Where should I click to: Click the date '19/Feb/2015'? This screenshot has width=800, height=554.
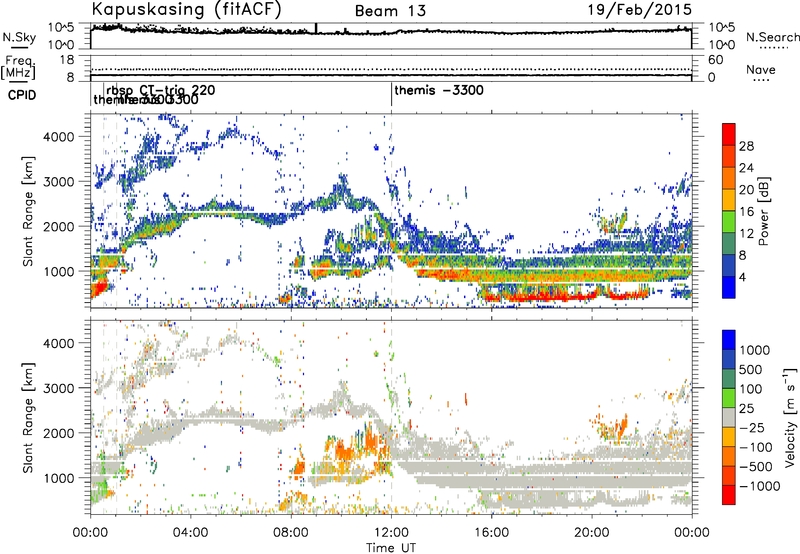coord(640,9)
